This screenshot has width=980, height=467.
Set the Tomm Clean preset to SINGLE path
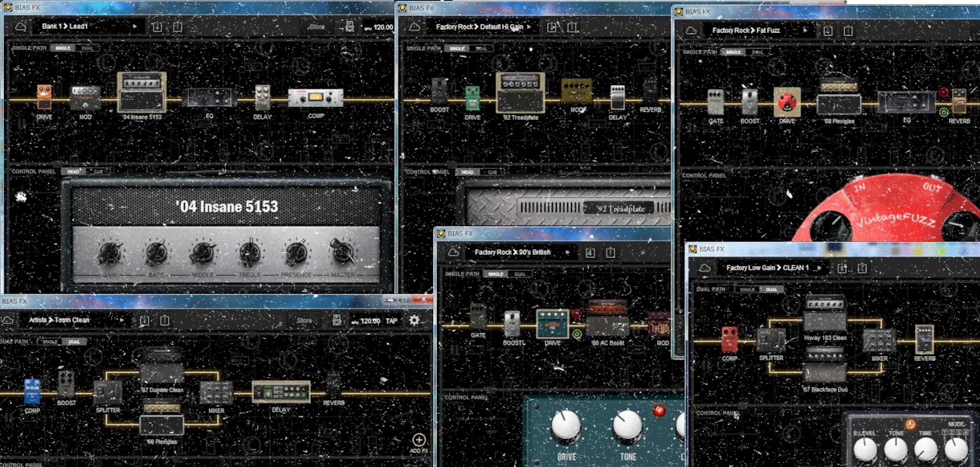coord(50,342)
